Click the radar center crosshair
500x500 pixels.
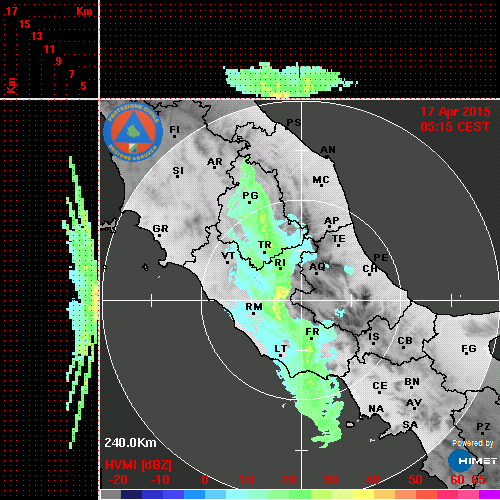(302, 300)
